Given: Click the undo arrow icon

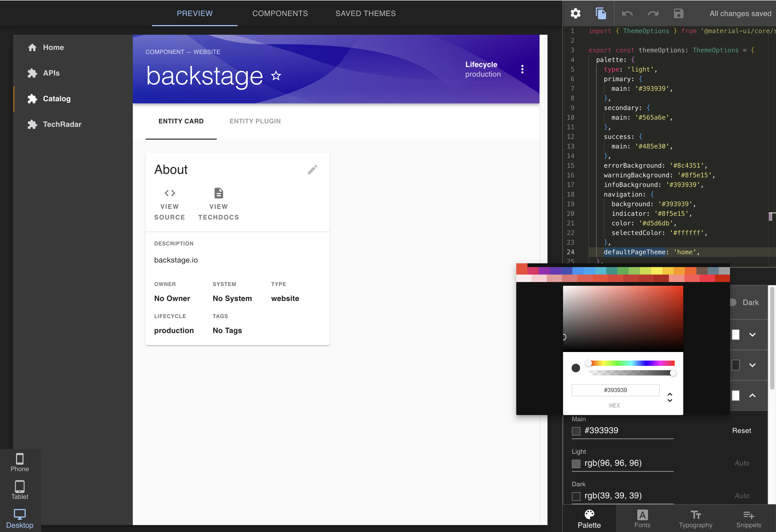Looking at the screenshot, I should point(627,13).
